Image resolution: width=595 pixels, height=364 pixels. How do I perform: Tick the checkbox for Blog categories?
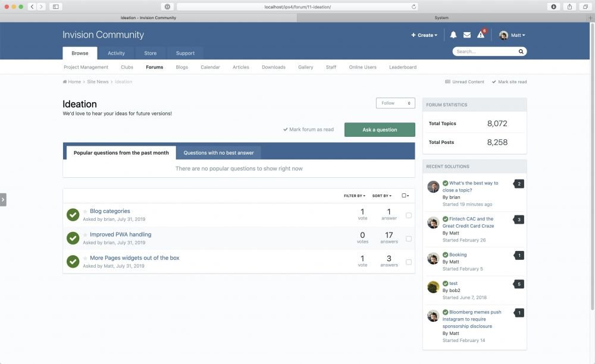click(409, 215)
